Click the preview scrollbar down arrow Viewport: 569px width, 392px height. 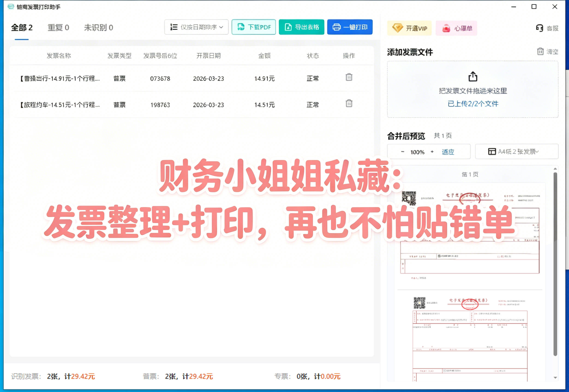click(555, 378)
